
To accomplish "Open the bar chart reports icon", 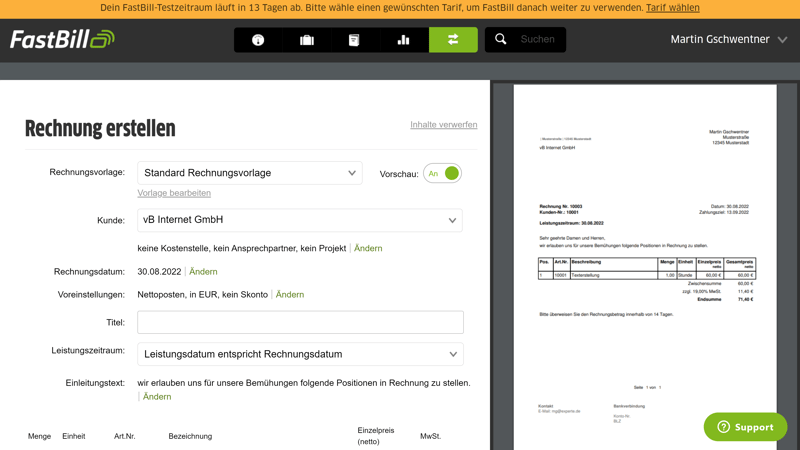I will (403, 40).
